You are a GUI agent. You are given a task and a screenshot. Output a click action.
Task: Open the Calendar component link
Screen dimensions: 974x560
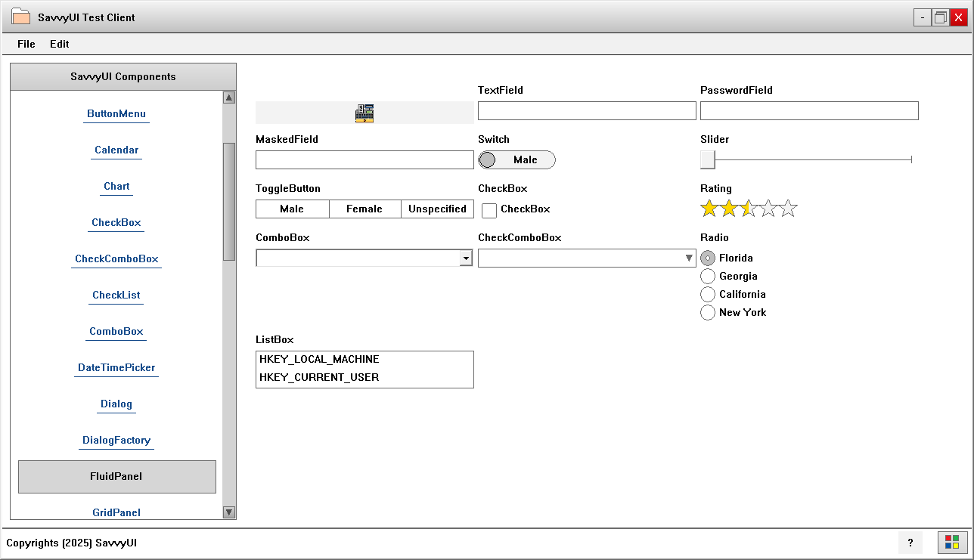click(x=116, y=150)
